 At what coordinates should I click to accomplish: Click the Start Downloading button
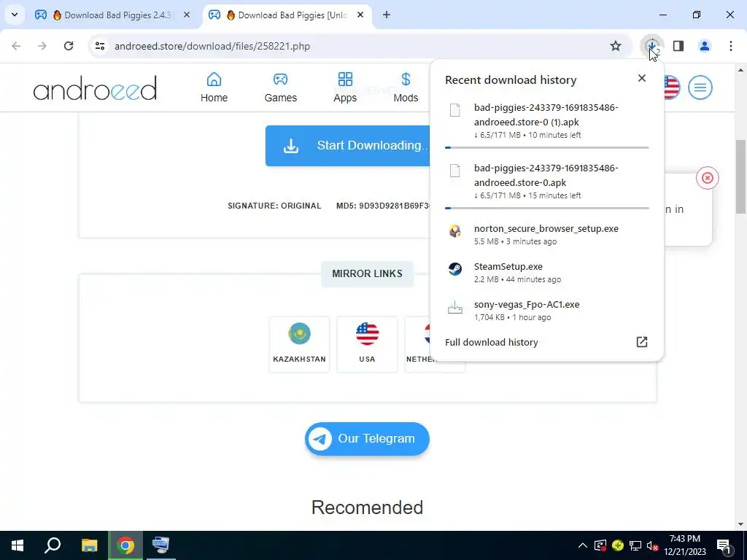click(348, 146)
